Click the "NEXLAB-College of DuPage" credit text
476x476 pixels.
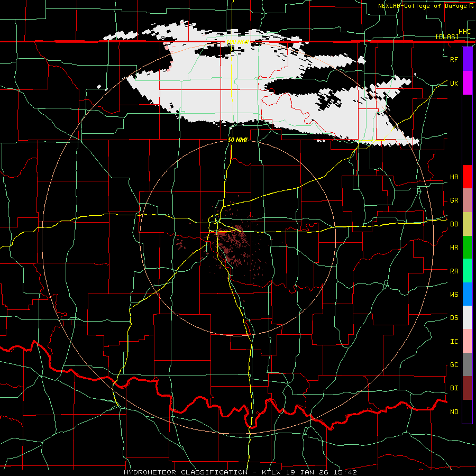423,6
